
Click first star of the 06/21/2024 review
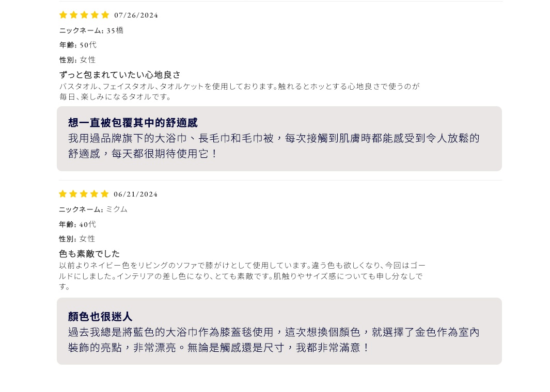coord(63,194)
